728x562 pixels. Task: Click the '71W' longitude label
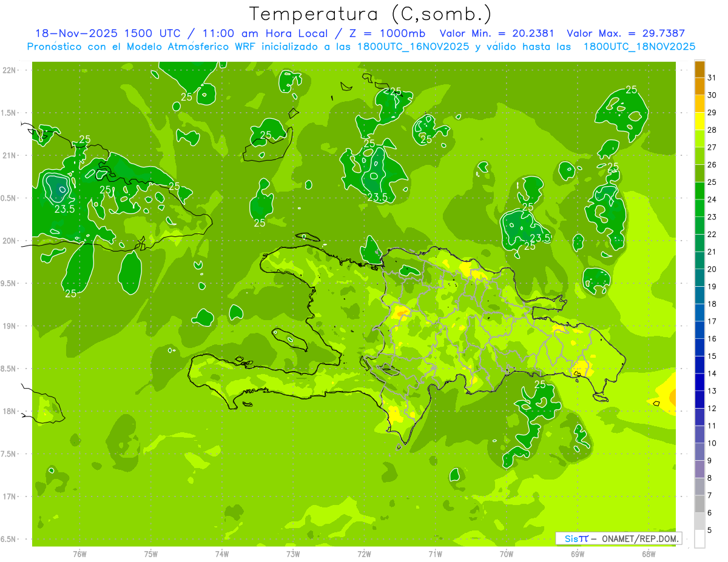(x=435, y=554)
